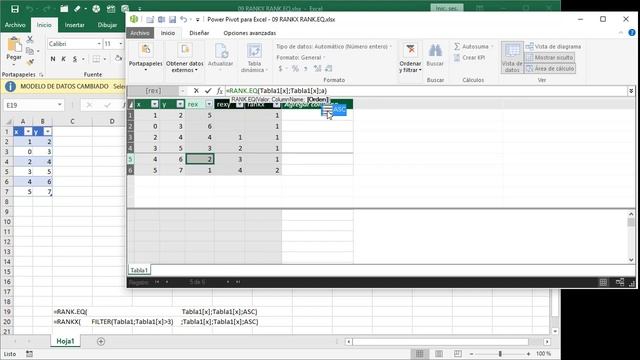Click the Excel horizontal scrollbar
Viewport: 640px width, 360px height.
(x=441, y=342)
